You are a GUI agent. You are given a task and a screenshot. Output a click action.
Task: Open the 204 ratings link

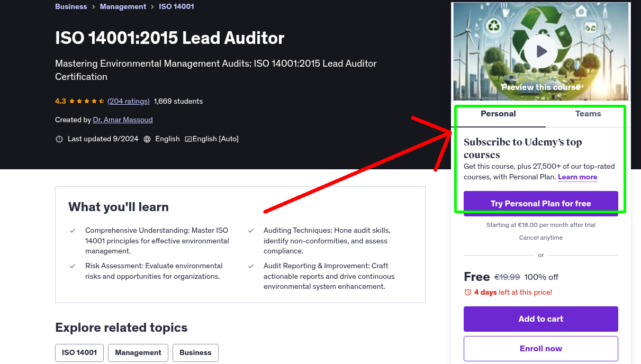tap(129, 101)
